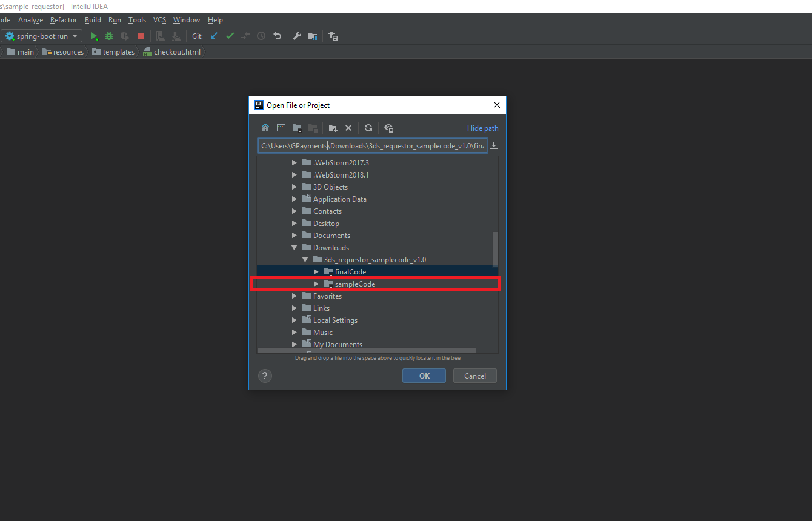The height and width of the screenshot is (521, 812).
Task: Expand the .WebStorm2017.3 folder arrow
Action: coord(295,163)
